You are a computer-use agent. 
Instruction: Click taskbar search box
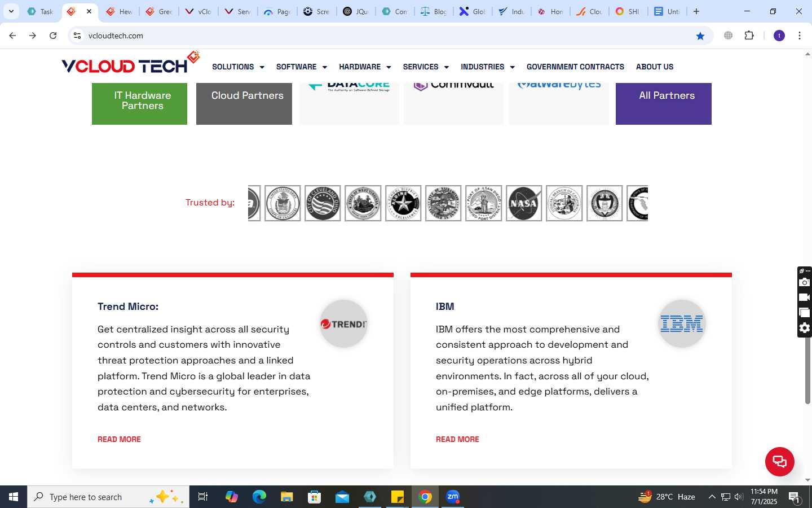pos(108,497)
